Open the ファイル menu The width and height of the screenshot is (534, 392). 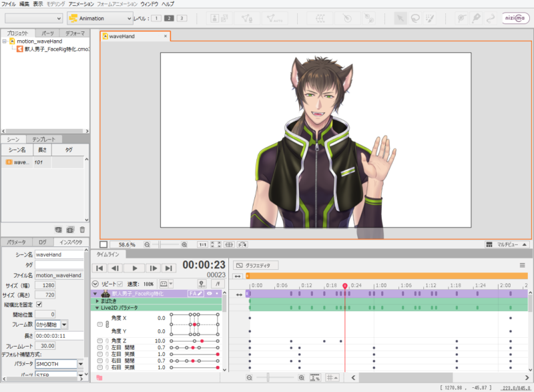point(9,4)
